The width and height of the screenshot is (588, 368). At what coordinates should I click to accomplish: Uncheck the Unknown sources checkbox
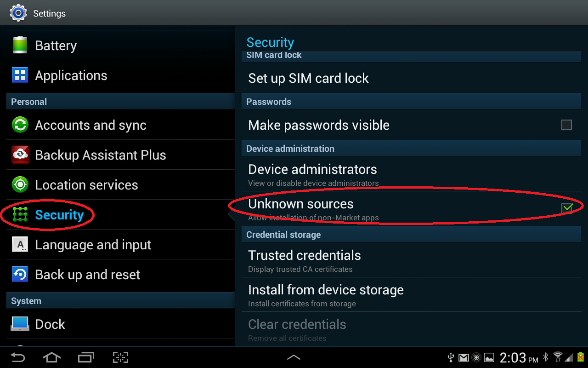click(x=567, y=208)
